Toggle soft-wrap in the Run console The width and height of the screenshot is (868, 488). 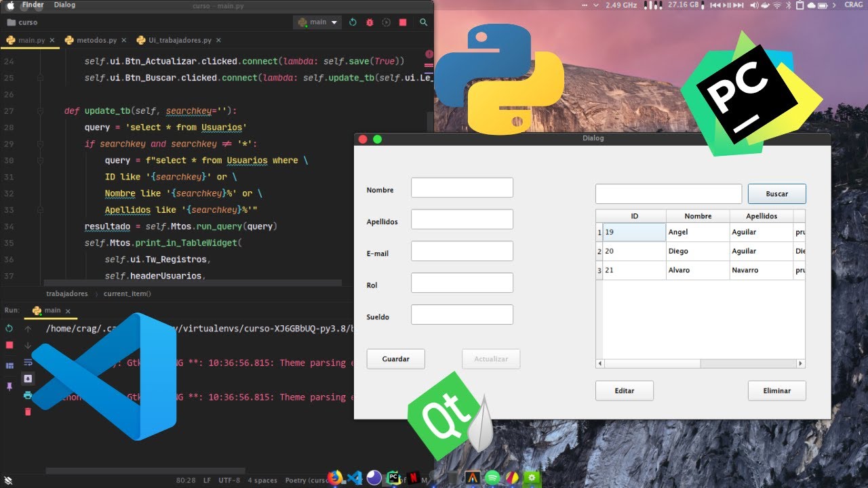click(28, 362)
